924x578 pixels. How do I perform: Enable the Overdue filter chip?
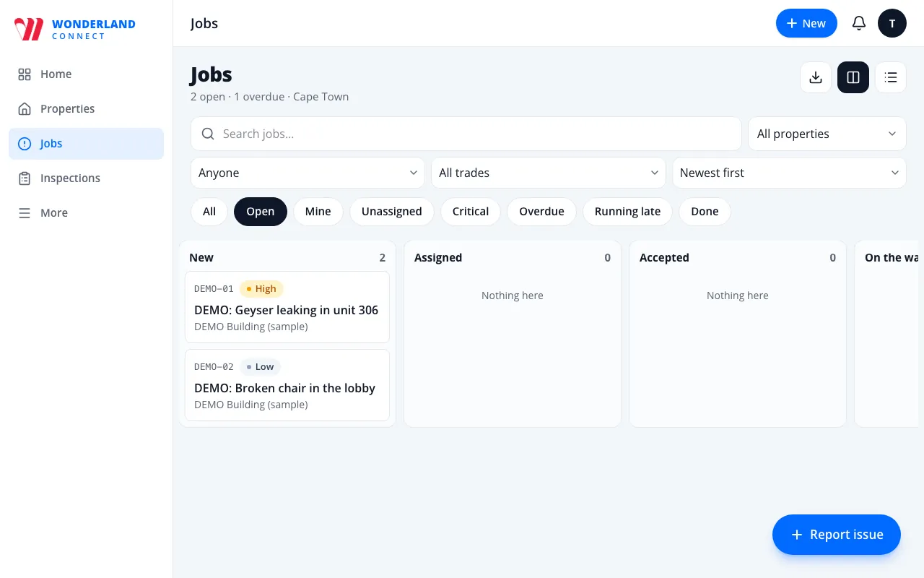(x=541, y=212)
